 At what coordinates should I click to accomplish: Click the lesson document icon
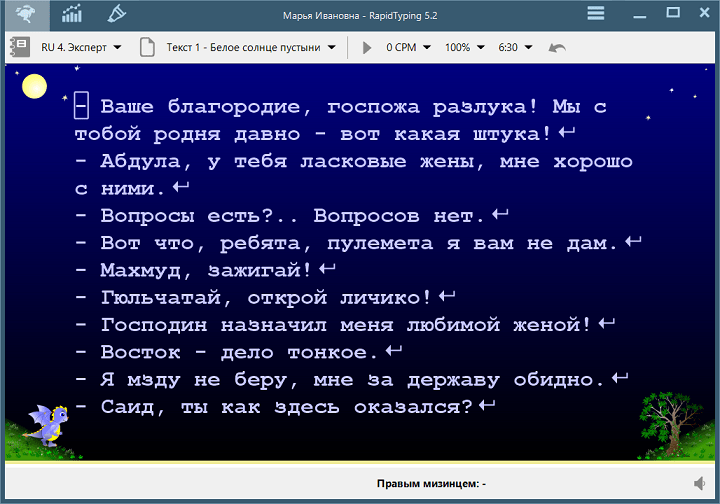pyautogui.click(x=148, y=47)
